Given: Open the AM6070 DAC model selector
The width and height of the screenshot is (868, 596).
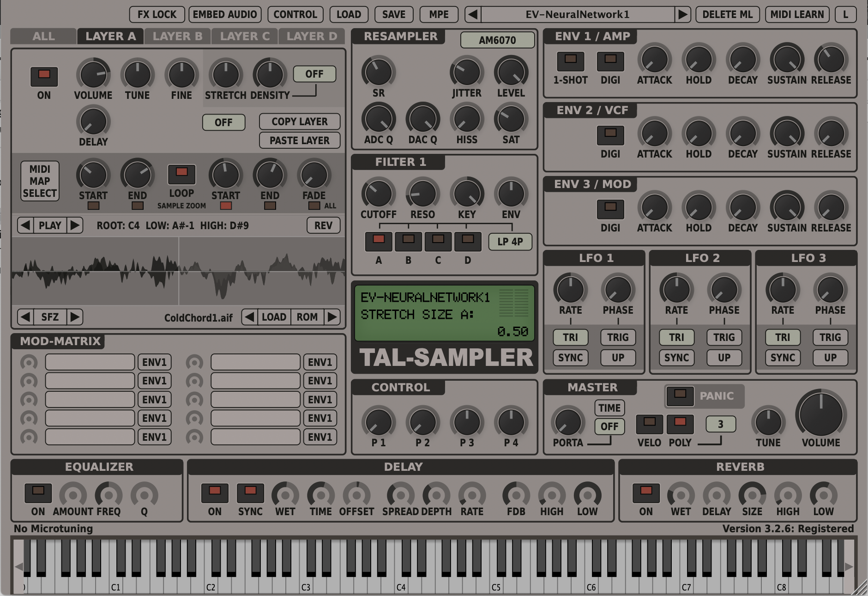Looking at the screenshot, I should coord(497,40).
